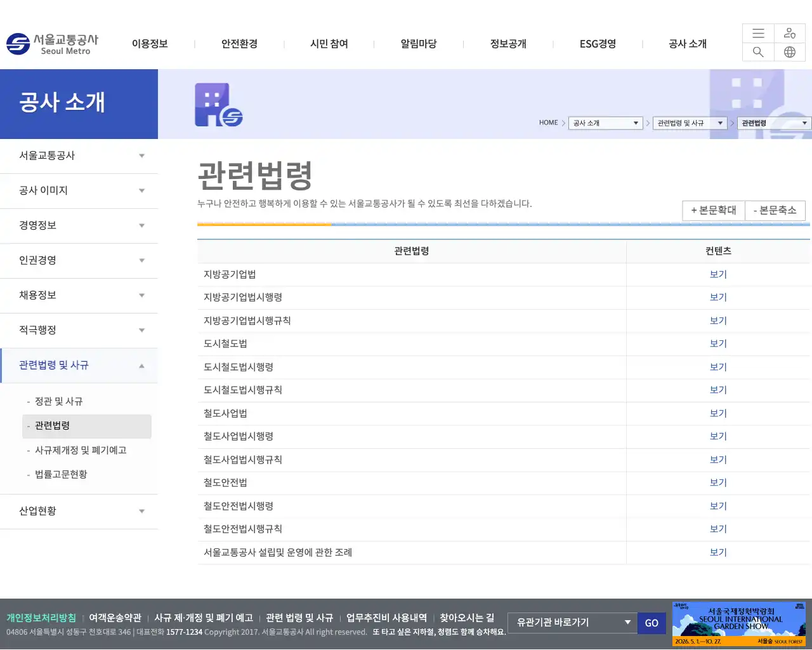This screenshot has width=812, height=650.
Task: Expand the 경영정보 sidebar section
Action: click(79, 226)
